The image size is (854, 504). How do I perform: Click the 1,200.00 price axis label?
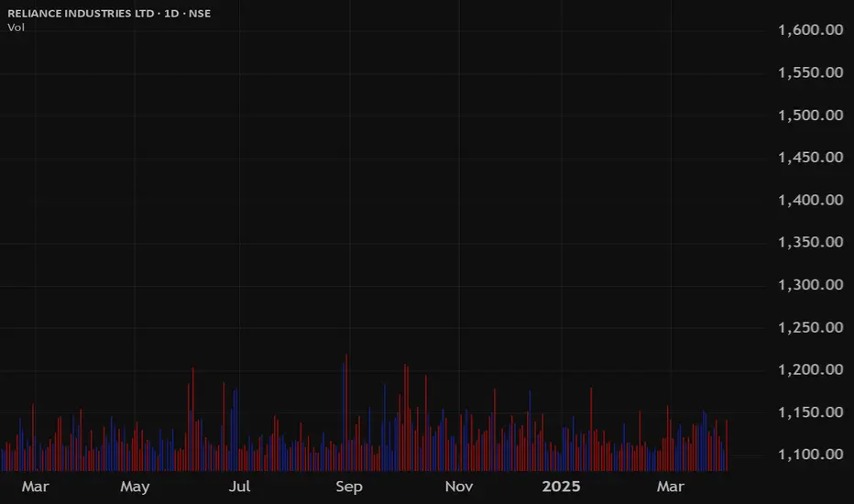point(810,369)
